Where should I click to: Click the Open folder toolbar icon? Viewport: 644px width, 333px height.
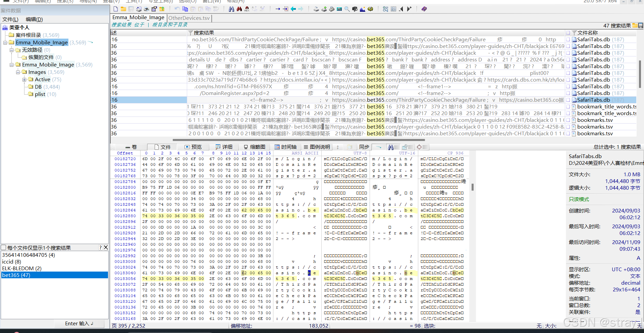coord(123,9)
